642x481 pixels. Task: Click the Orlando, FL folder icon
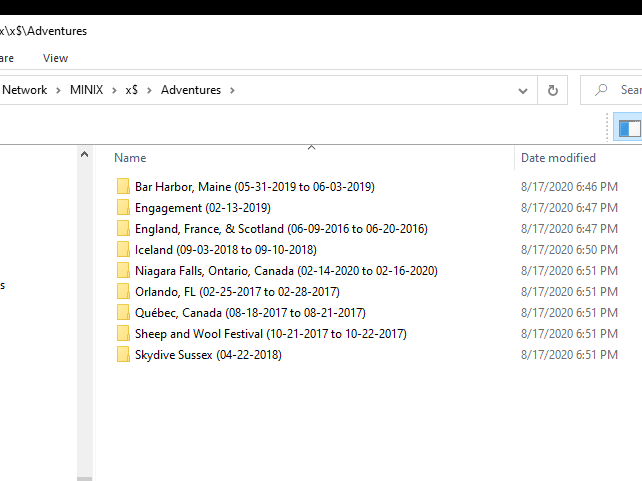[x=123, y=292]
